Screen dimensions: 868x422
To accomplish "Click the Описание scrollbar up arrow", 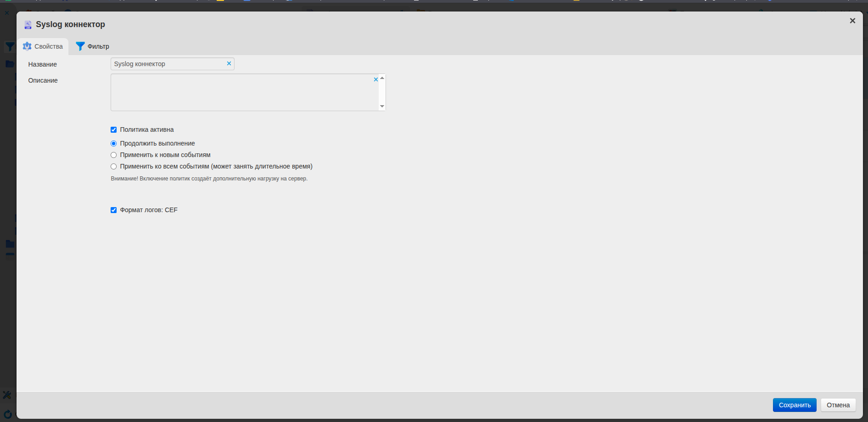I will click(382, 78).
